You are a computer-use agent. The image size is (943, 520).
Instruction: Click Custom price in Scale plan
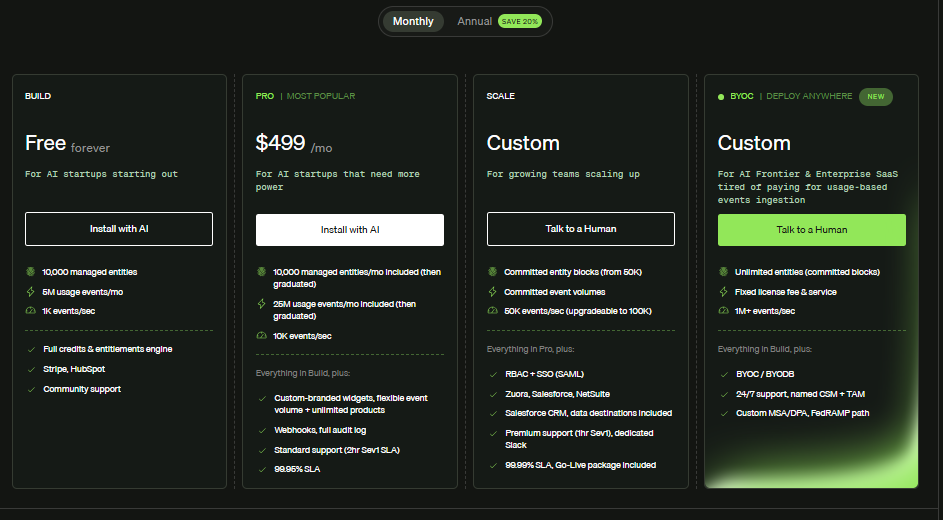point(523,143)
